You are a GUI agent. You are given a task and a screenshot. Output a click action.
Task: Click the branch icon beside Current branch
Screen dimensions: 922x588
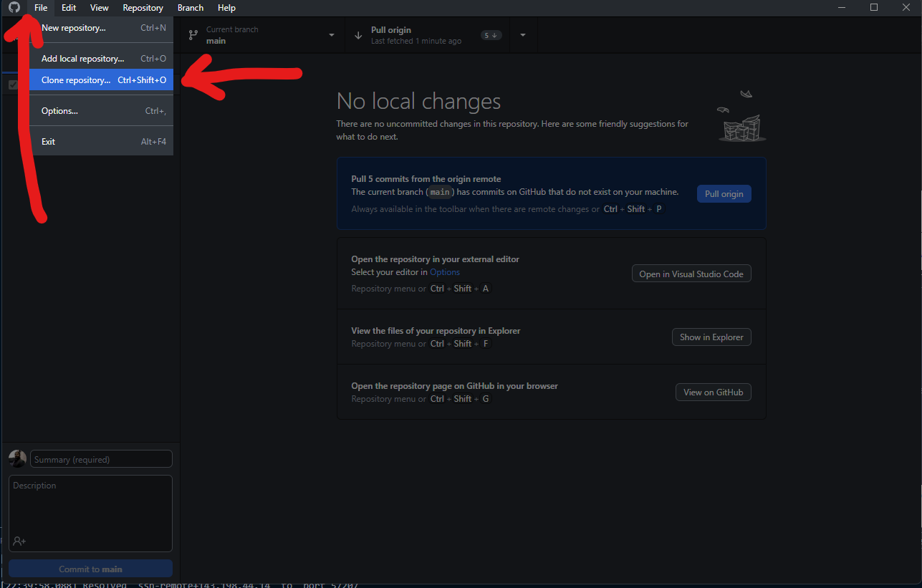193,35
